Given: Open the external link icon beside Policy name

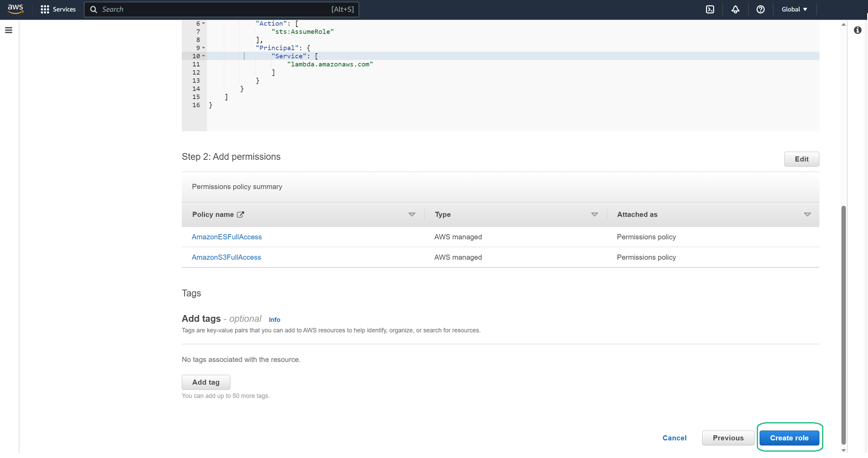Looking at the screenshot, I should pyautogui.click(x=241, y=214).
